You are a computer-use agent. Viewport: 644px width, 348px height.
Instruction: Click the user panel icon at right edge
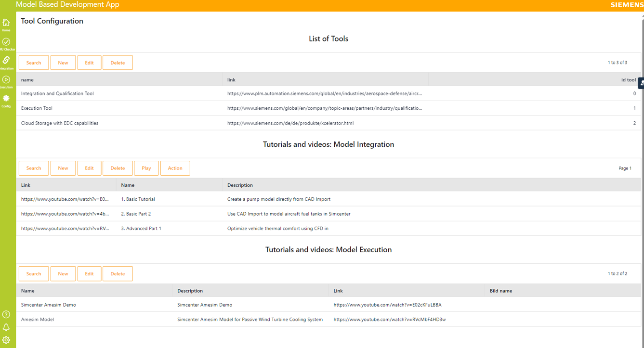tap(641, 83)
